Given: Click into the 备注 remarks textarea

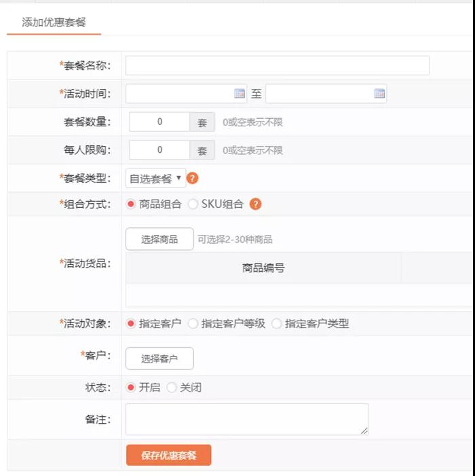Looking at the screenshot, I should pyautogui.click(x=247, y=419).
